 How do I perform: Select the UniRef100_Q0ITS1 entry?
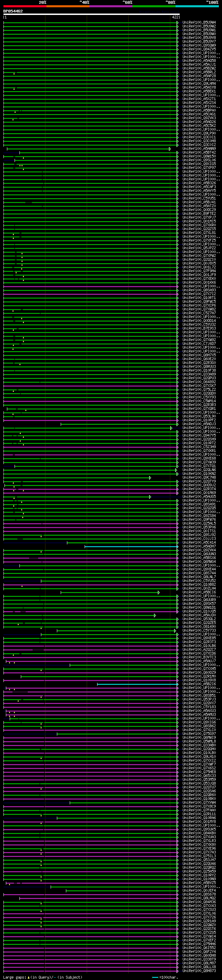tap(199, 531)
